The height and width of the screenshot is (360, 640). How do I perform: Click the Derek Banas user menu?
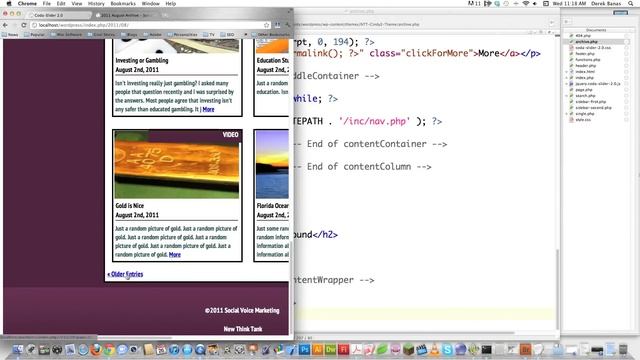(x=606, y=3)
